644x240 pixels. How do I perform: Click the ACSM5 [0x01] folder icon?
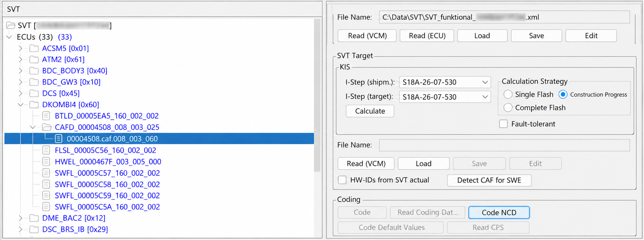pyautogui.click(x=34, y=48)
